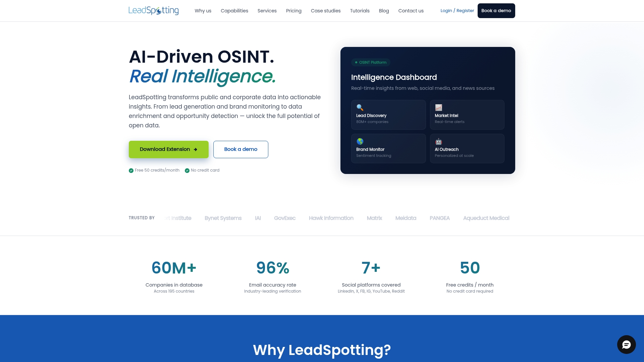Click the green check next to No credit card

click(x=187, y=171)
